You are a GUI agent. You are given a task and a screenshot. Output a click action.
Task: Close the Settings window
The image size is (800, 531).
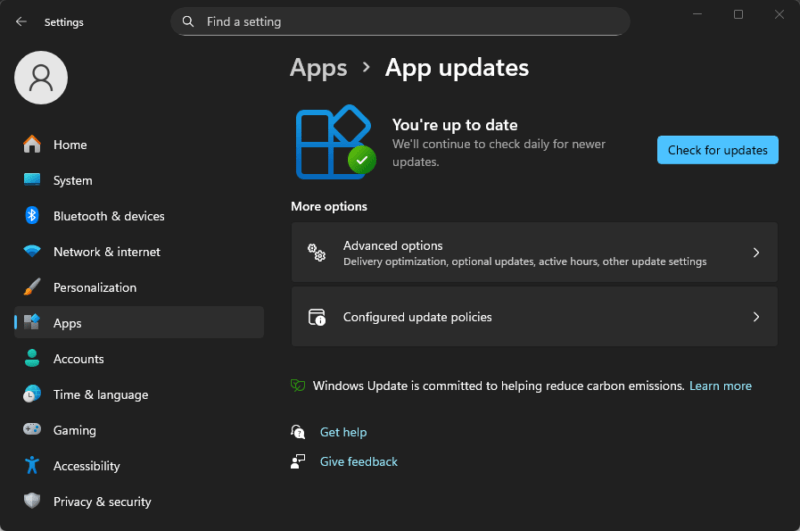pyautogui.click(x=779, y=14)
